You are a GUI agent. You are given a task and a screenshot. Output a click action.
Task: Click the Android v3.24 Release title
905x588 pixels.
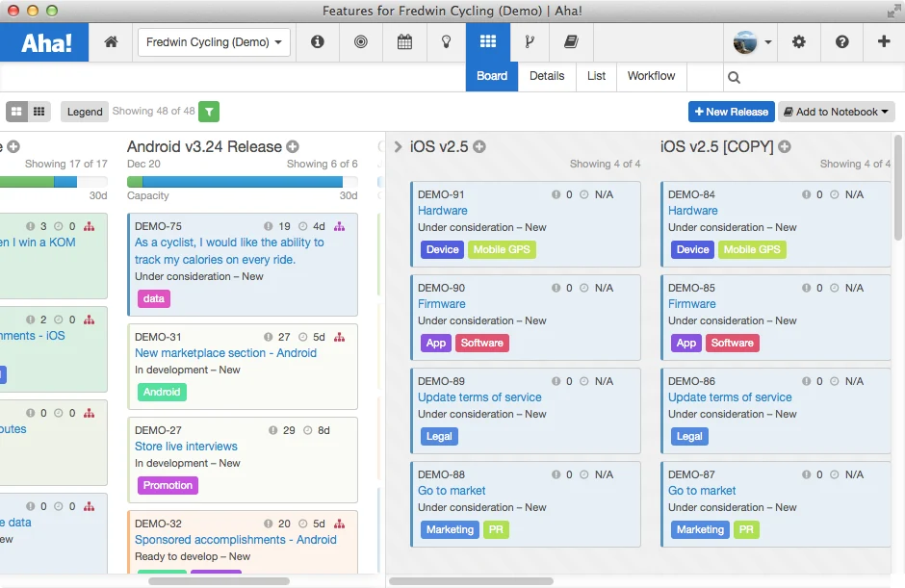(x=204, y=146)
